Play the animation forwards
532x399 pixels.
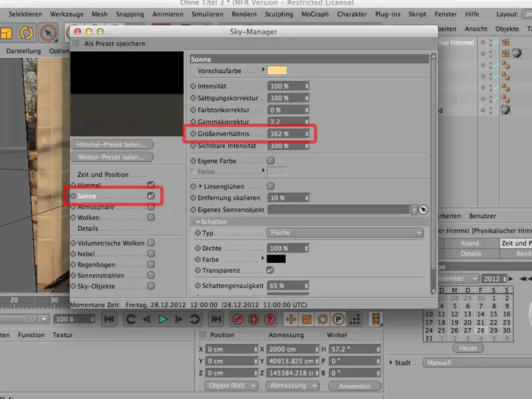[162, 319]
